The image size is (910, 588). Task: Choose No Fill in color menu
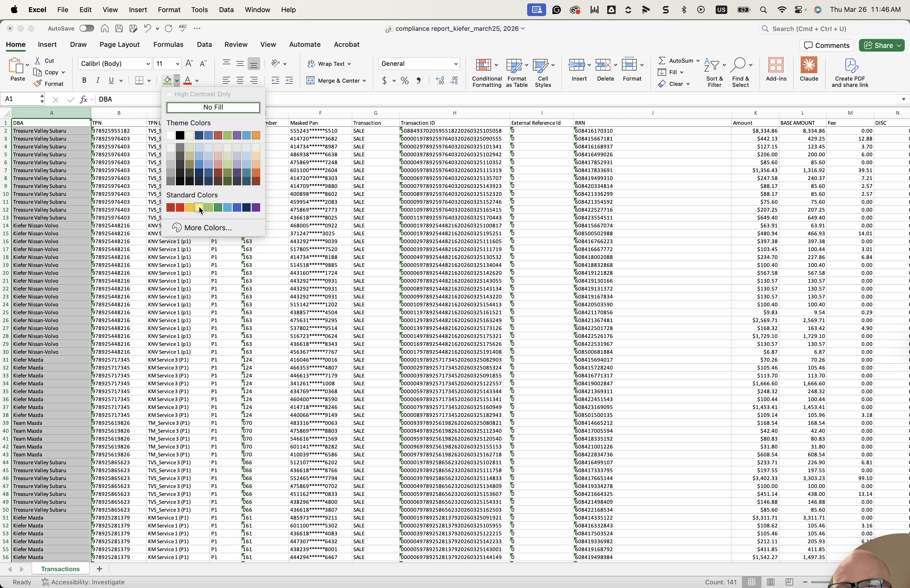click(213, 107)
